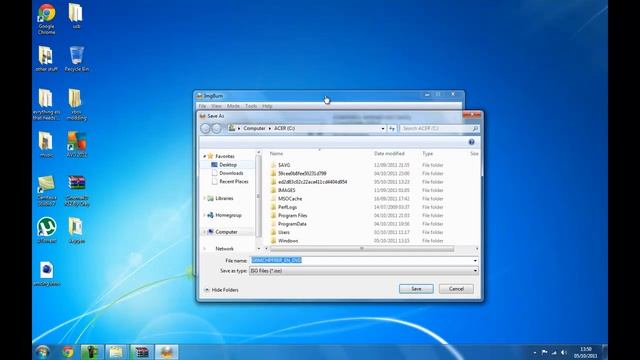The width and height of the screenshot is (640, 360).
Task: Sort by the Date modified column header
Action: click(x=389, y=153)
